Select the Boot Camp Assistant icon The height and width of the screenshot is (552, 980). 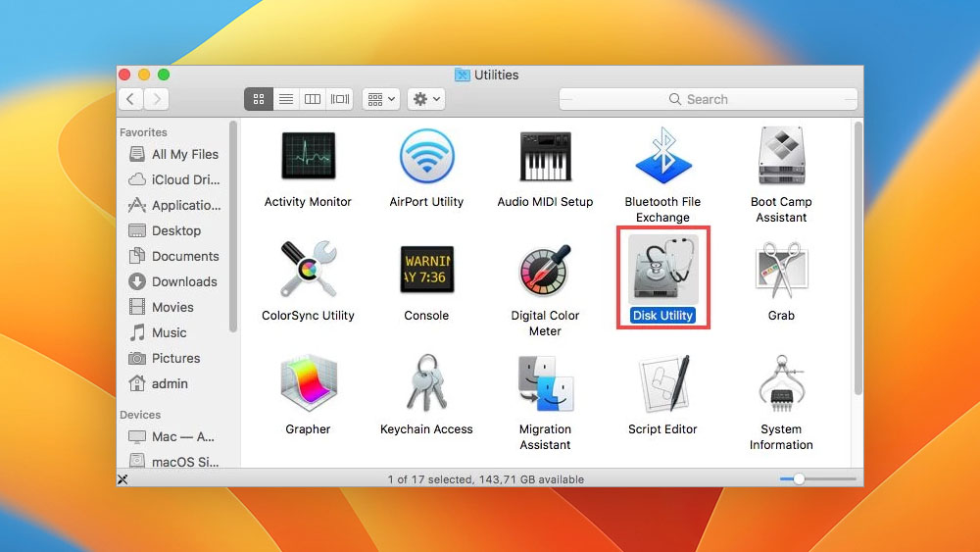coord(781,156)
